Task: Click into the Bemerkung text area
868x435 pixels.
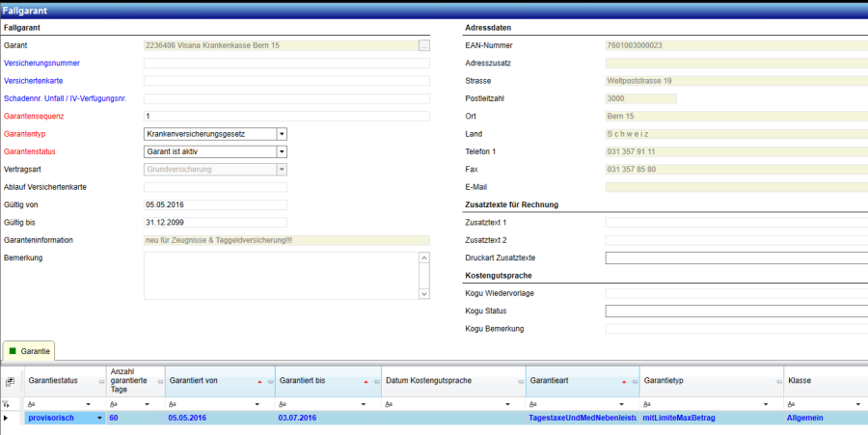Action: tap(280, 276)
